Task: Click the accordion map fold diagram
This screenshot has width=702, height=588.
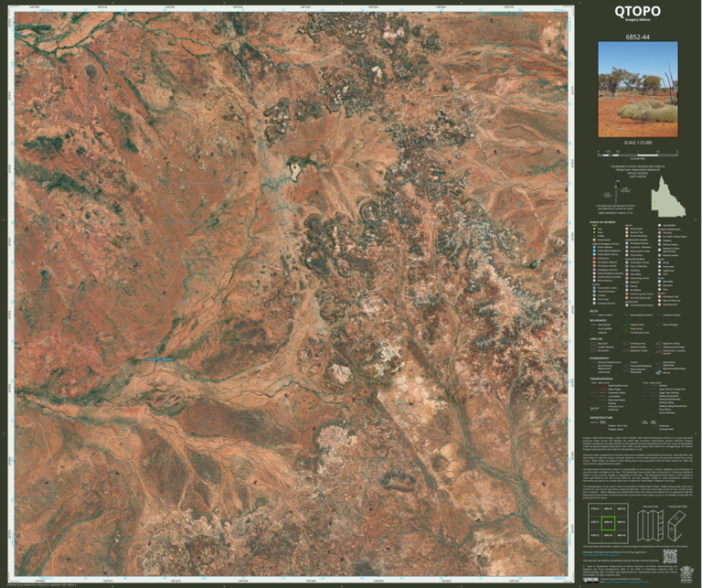Action: (651, 526)
